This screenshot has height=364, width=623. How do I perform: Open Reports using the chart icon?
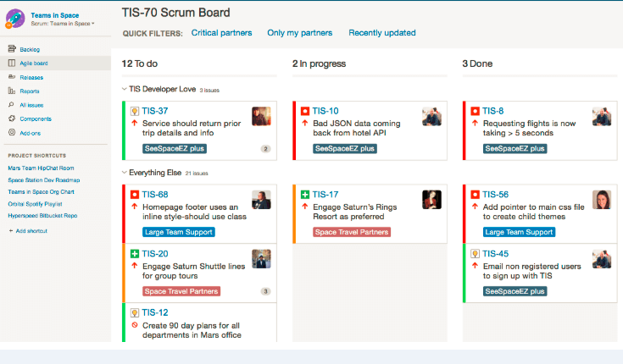(12, 91)
